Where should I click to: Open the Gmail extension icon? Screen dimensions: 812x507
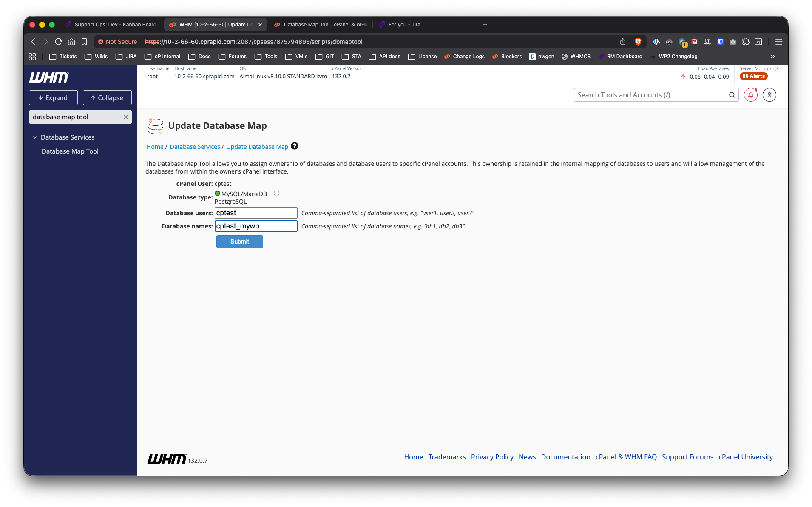tap(695, 42)
